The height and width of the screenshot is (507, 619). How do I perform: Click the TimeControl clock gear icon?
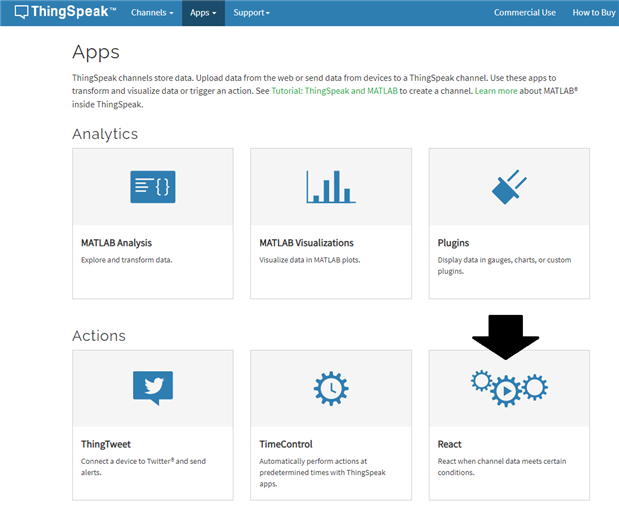click(x=330, y=388)
